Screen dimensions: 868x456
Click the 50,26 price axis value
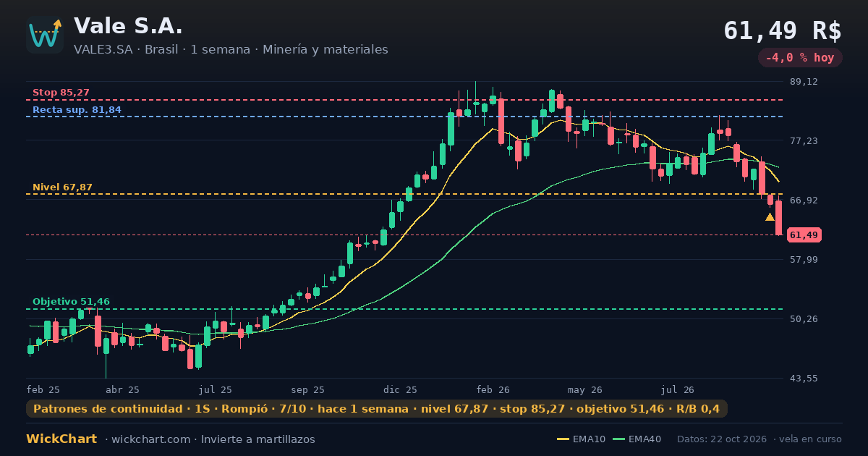[804, 318]
